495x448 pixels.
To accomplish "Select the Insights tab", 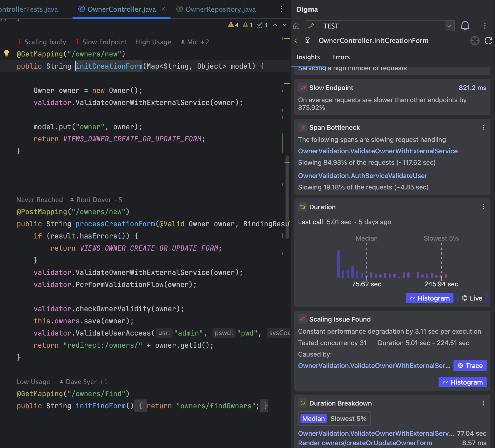I will [308, 57].
